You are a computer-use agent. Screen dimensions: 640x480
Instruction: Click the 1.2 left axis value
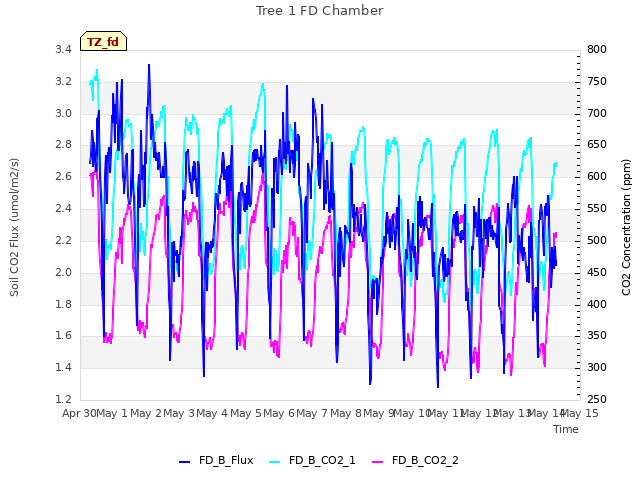point(63,399)
